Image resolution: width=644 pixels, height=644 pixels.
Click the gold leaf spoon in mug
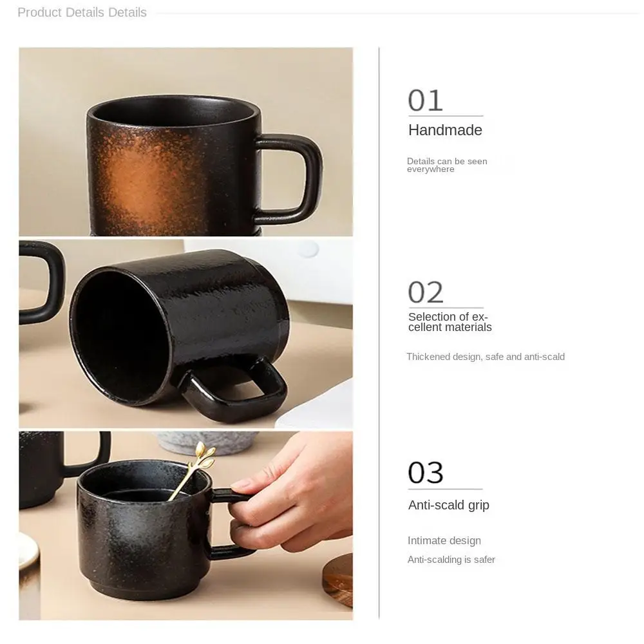click(x=192, y=471)
